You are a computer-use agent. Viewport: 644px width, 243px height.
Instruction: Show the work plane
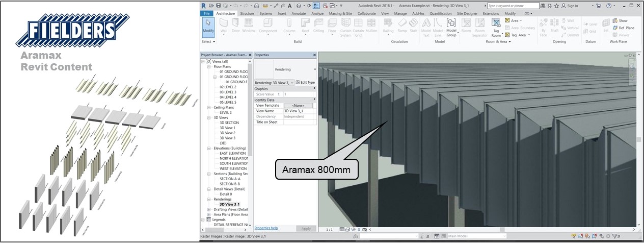620,21
